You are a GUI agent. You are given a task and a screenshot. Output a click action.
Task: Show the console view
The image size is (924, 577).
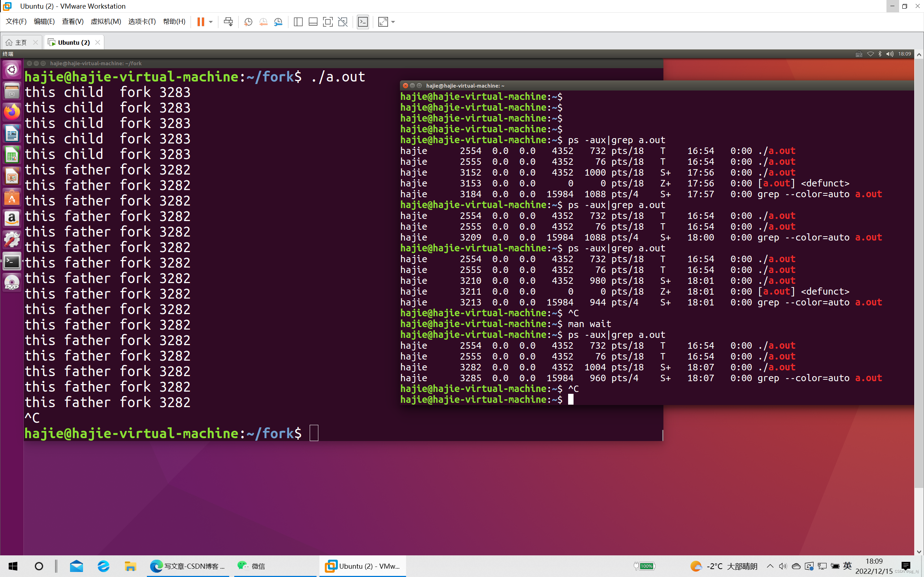363,22
